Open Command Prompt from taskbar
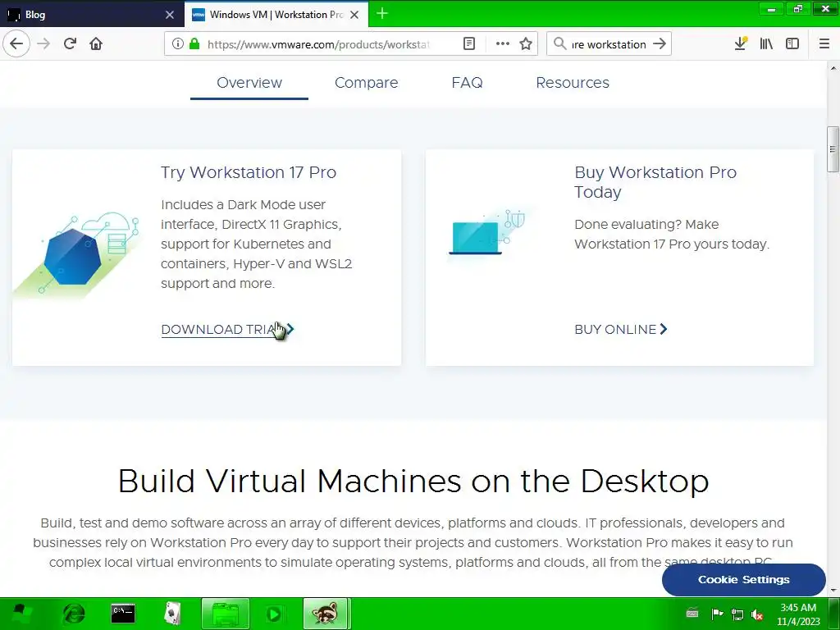Image resolution: width=840 pixels, height=630 pixels. coord(123,614)
